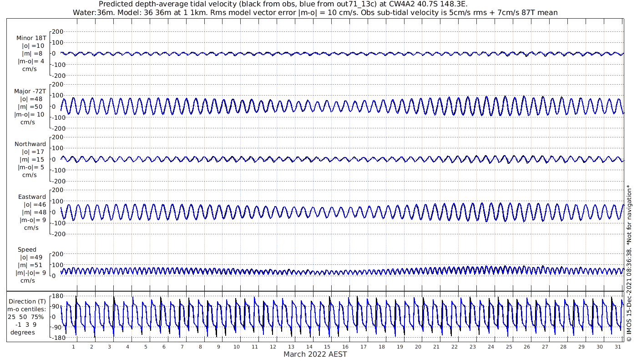This screenshot has height=364, width=637.
Task: Click the "200" tick of the Speed panel
Action: [57, 253]
